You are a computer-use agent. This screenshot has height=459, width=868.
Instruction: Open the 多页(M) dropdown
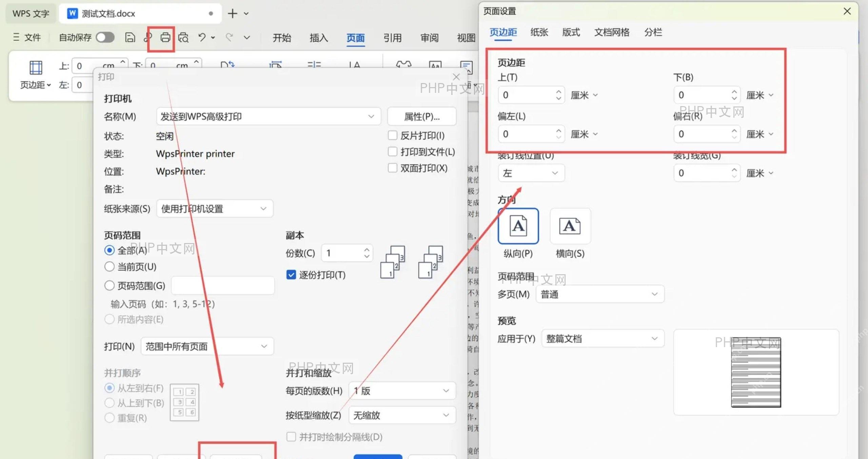[x=600, y=294]
